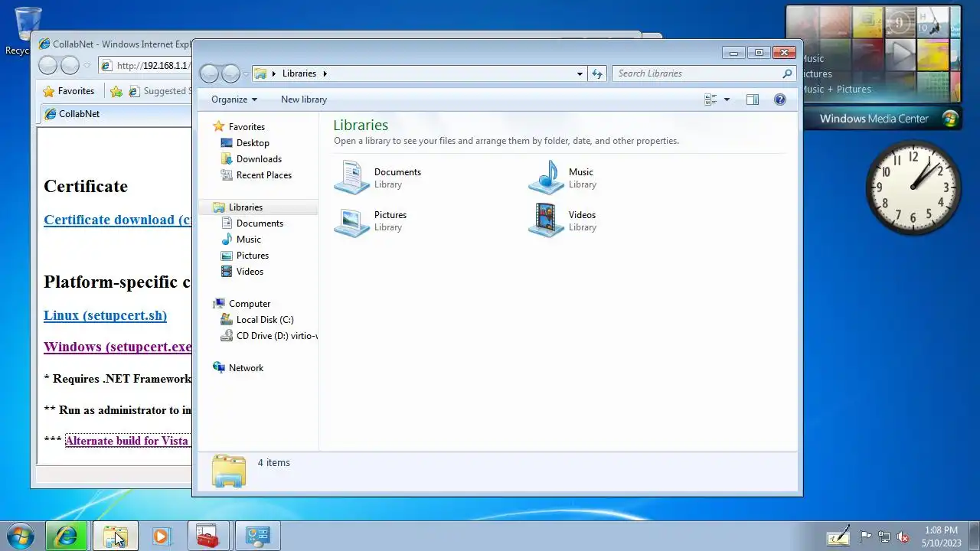The image size is (980, 551).
Task: Open recent pages dropdown arrow
Action: pos(246,73)
